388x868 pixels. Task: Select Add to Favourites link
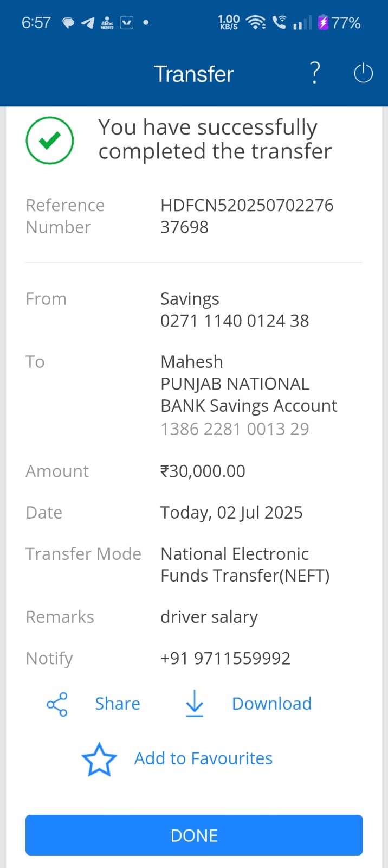click(x=203, y=758)
